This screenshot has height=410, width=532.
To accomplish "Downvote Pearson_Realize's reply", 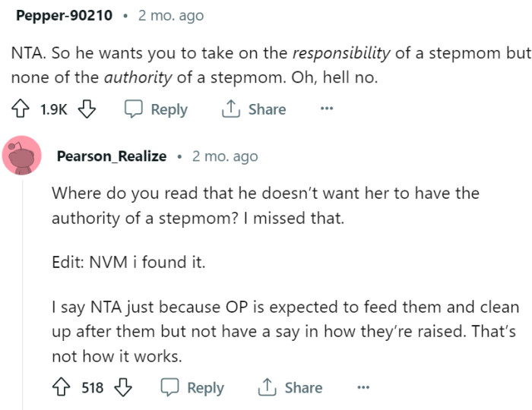I will 123,388.
